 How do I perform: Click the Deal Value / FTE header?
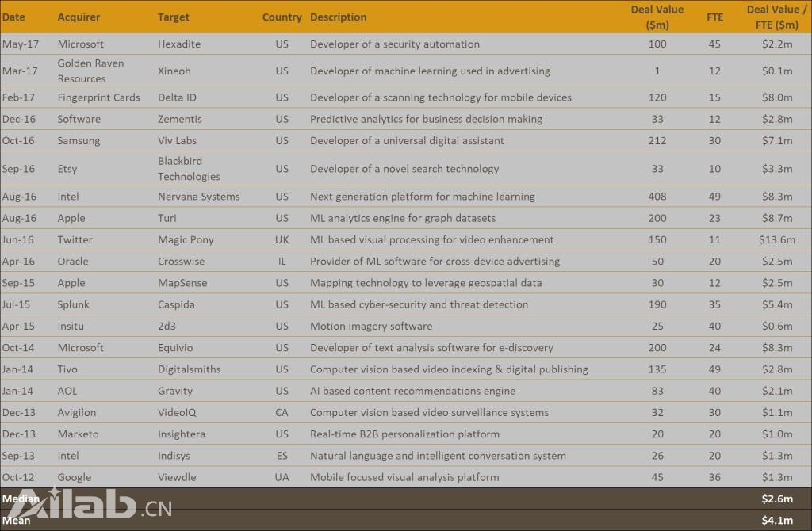click(777, 17)
